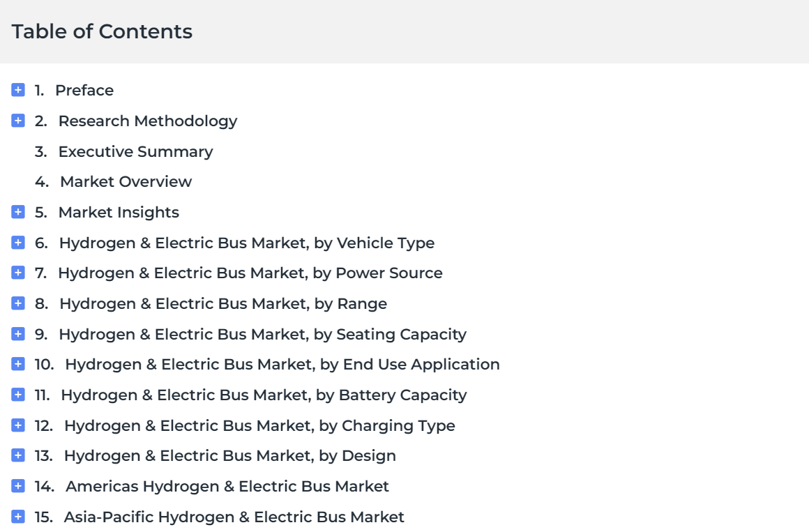Viewport: 809px width, 532px height.
Task: Expand the by Vehicle Type section icon
Action: click(18, 242)
